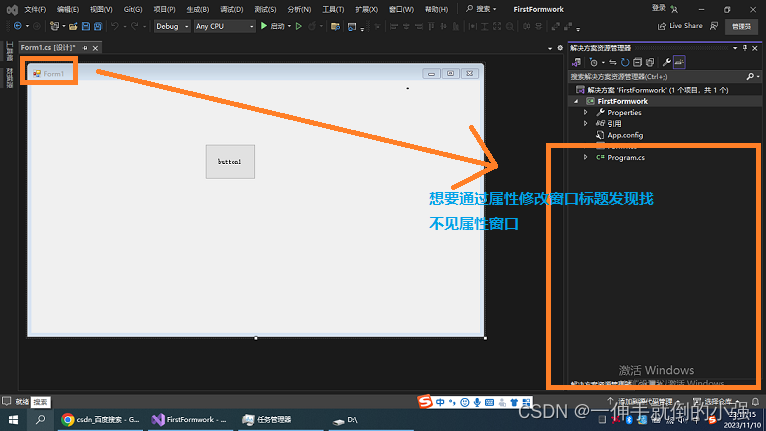Open Solution Explorer search options dropdown
Viewport: 766px width, 431px height.
click(x=758, y=77)
